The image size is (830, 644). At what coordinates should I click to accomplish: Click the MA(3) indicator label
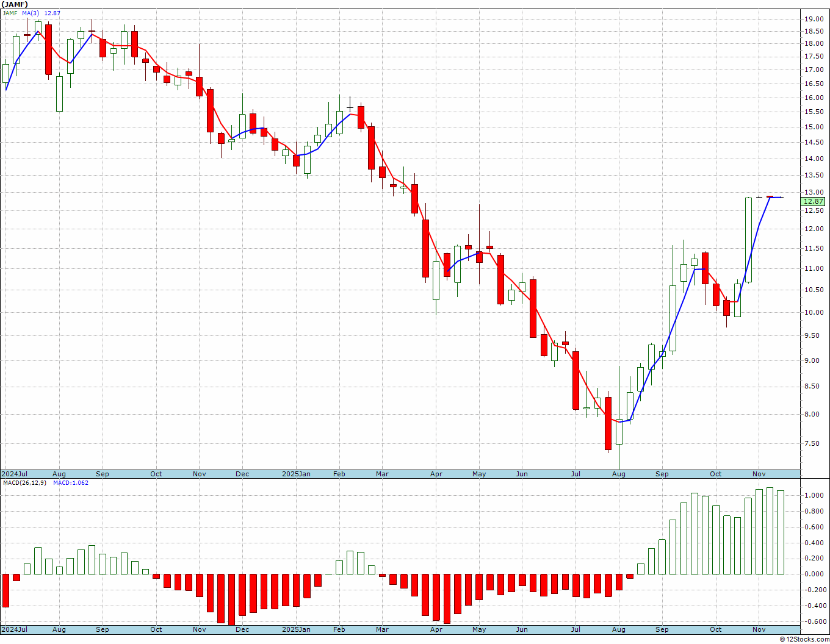pos(31,13)
